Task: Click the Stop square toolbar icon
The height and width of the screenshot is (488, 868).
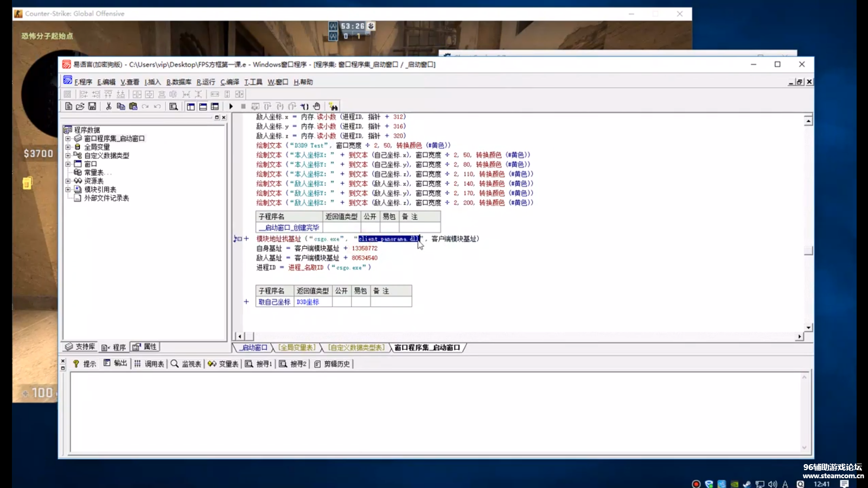Action: (x=243, y=106)
